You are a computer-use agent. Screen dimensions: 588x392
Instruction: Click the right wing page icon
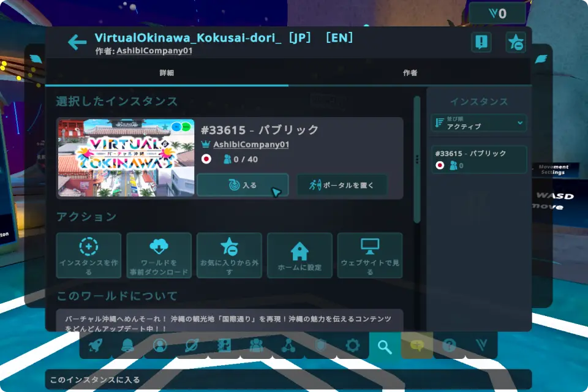pyautogui.click(x=541, y=59)
